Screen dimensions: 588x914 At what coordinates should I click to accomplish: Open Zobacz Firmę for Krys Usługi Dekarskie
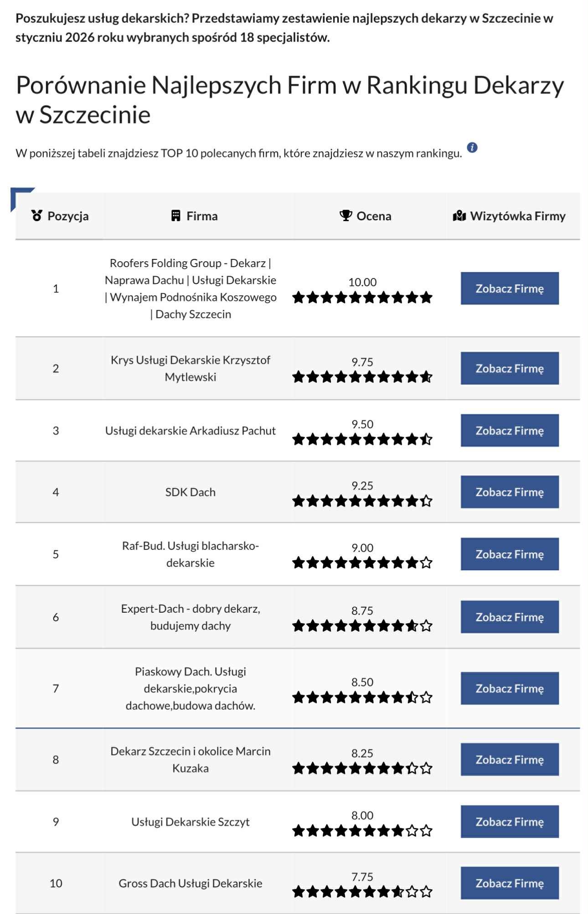click(x=509, y=368)
